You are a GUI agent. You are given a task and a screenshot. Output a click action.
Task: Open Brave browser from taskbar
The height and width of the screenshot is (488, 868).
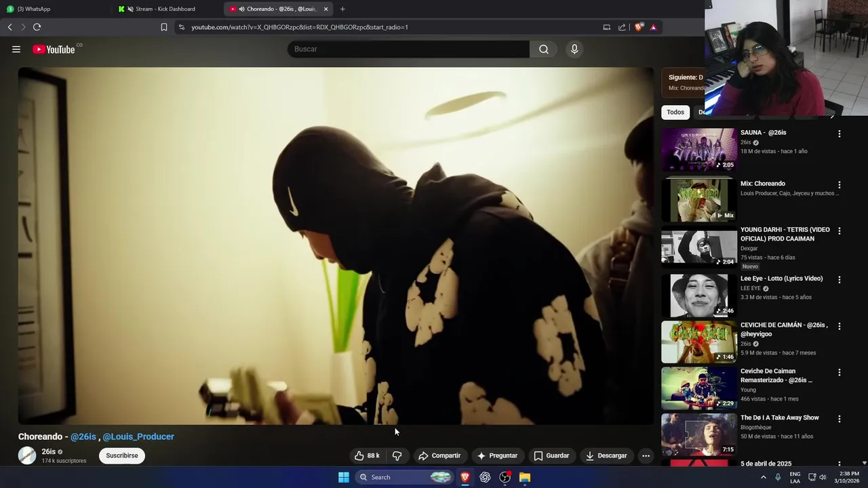click(x=465, y=477)
